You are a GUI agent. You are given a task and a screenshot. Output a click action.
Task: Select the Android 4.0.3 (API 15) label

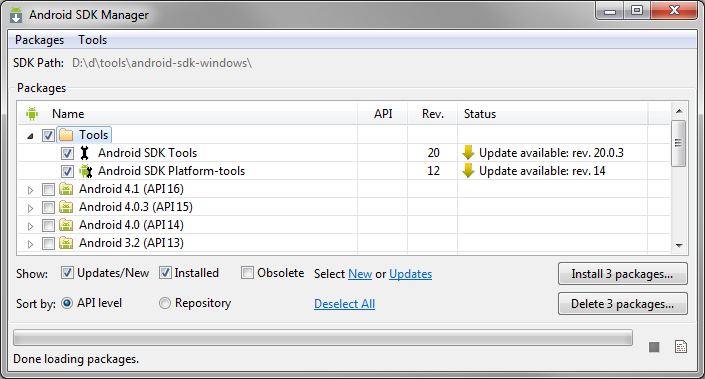point(136,207)
